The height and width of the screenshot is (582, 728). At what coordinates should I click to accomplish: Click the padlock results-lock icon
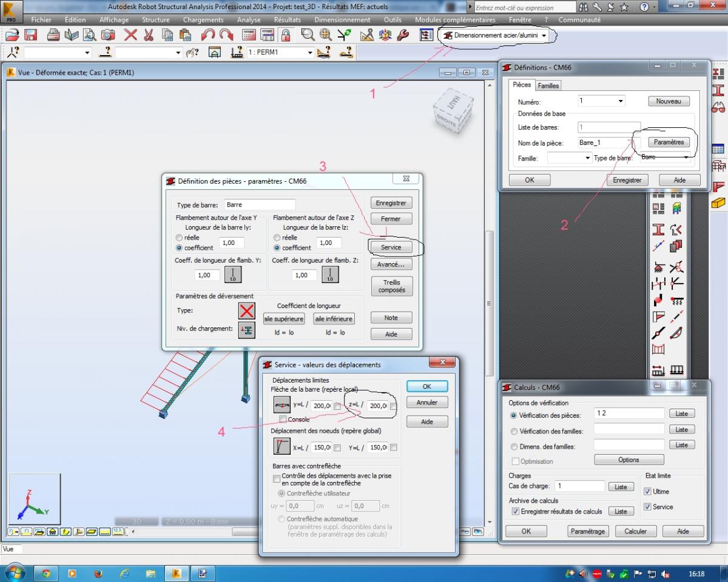click(285, 35)
